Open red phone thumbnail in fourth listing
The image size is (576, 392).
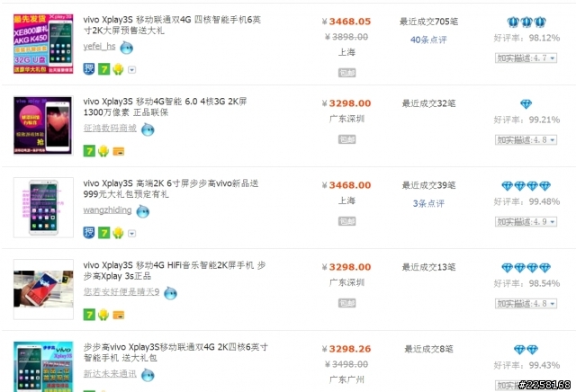43,290
